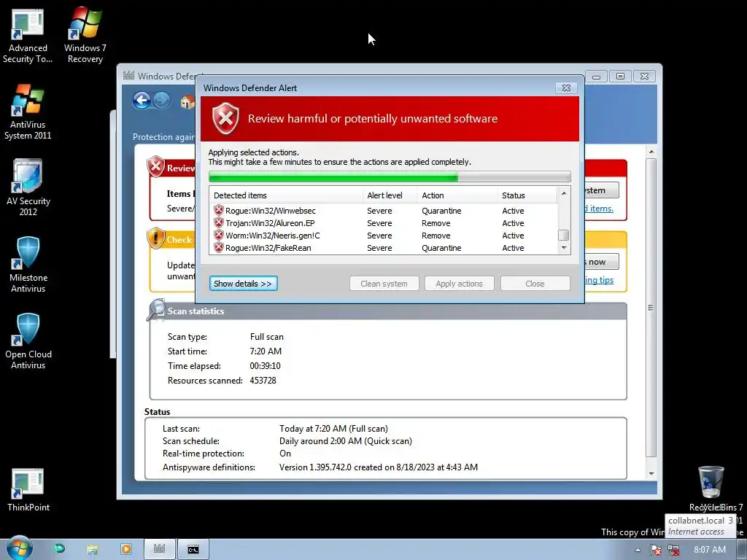Click Forward arrow in Windows Defender window
The height and width of the screenshot is (560, 747).
(x=162, y=101)
